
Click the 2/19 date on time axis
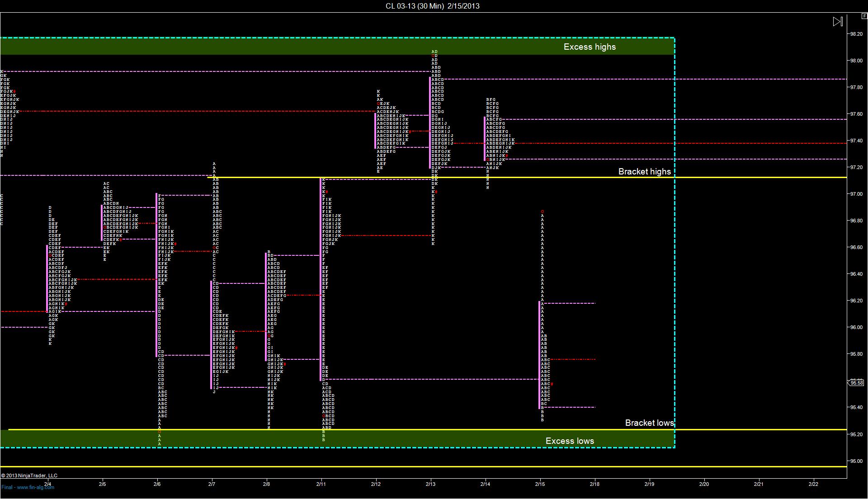pos(650,484)
